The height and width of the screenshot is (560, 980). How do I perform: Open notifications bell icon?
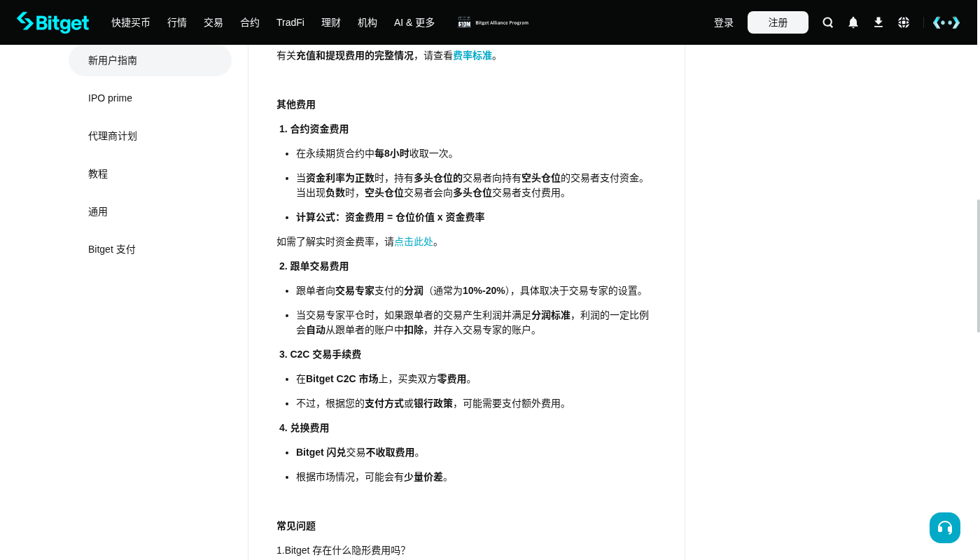pos(853,22)
